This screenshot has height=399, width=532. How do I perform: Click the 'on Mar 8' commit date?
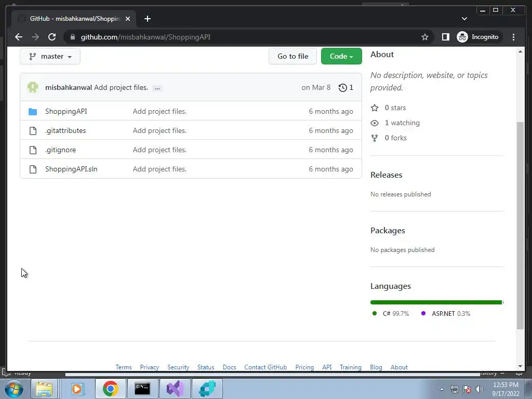point(316,87)
